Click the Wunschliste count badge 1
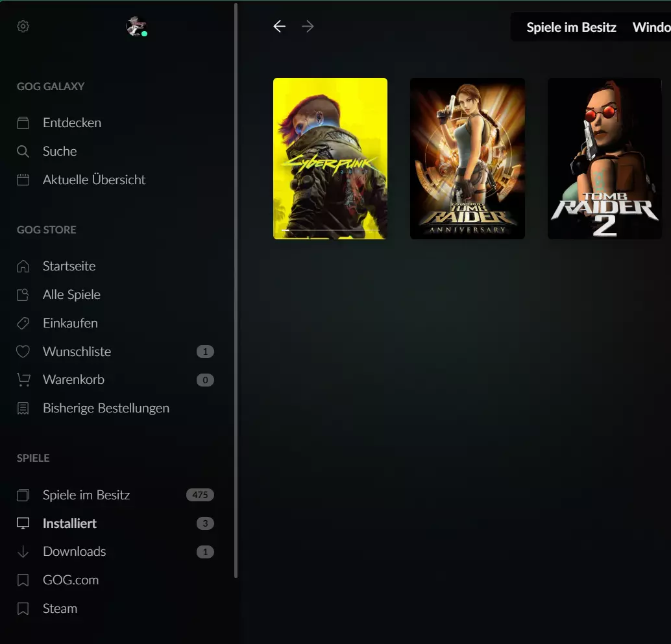The image size is (671, 644). click(x=206, y=352)
